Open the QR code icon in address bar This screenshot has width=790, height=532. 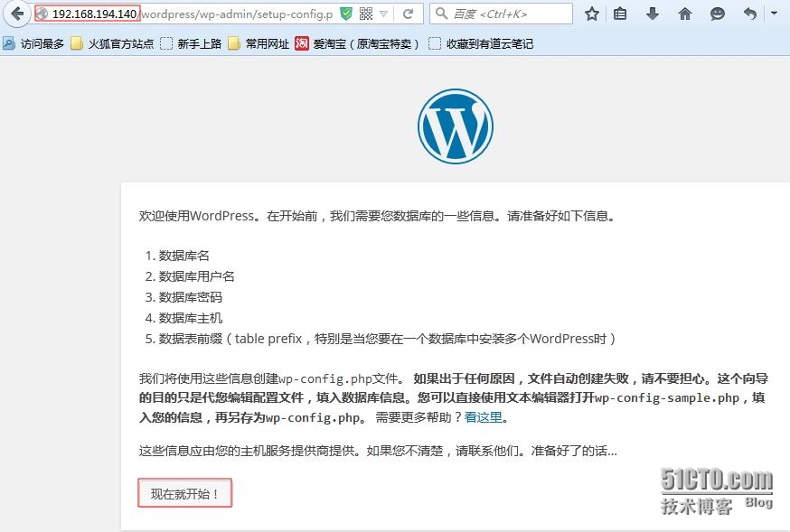[366, 14]
